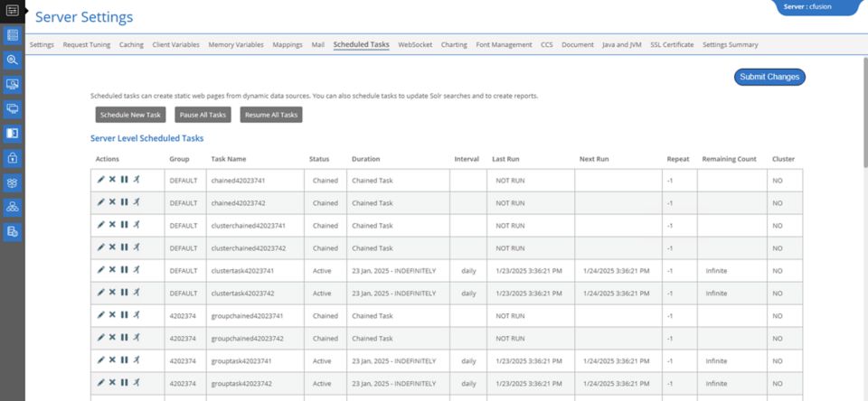
Task: Click the edit pencil icon for chained42023741
Action: [x=101, y=180]
